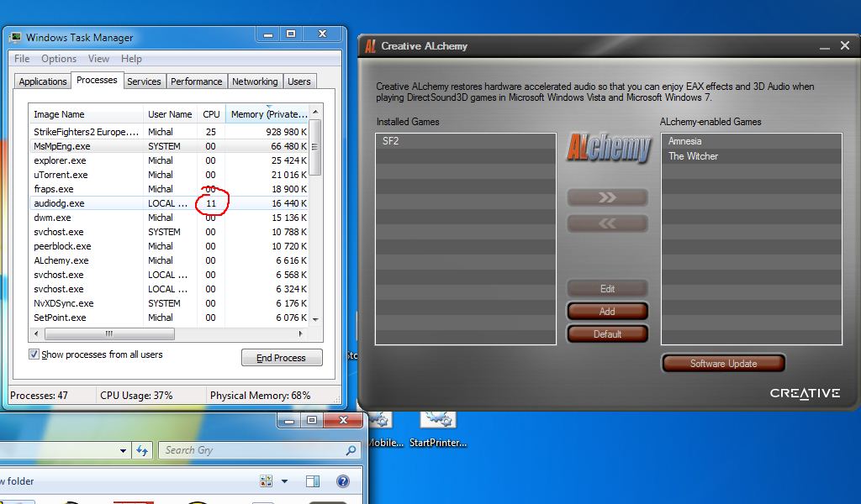Select the peerblock.exe process row

coord(169,245)
